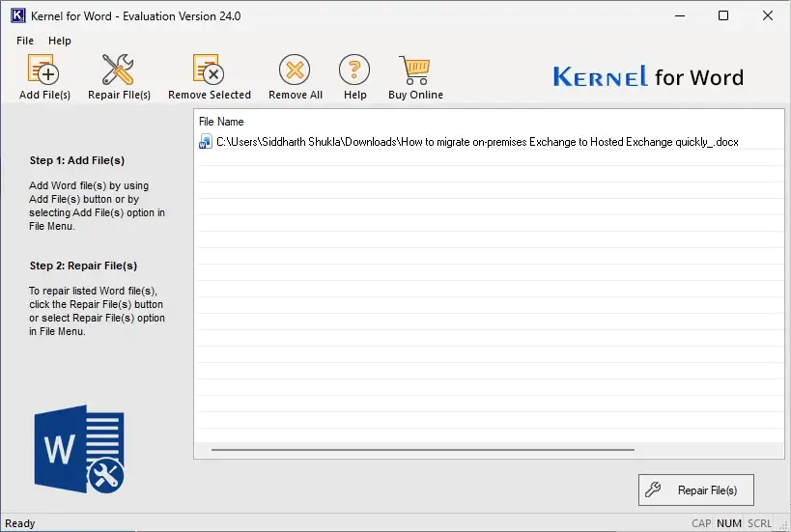Image resolution: width=791 pixels, height=532 pixels.
Task: Open the File menu
Action: [25, 41]
